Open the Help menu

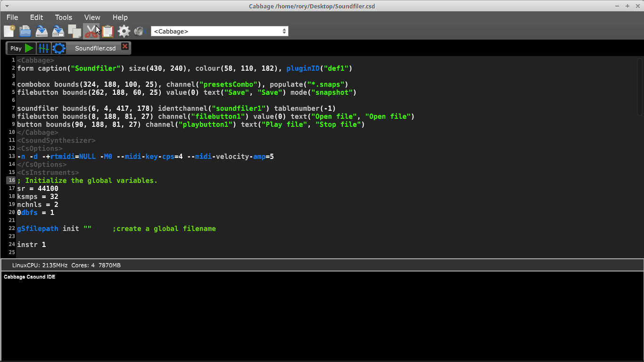120,17
